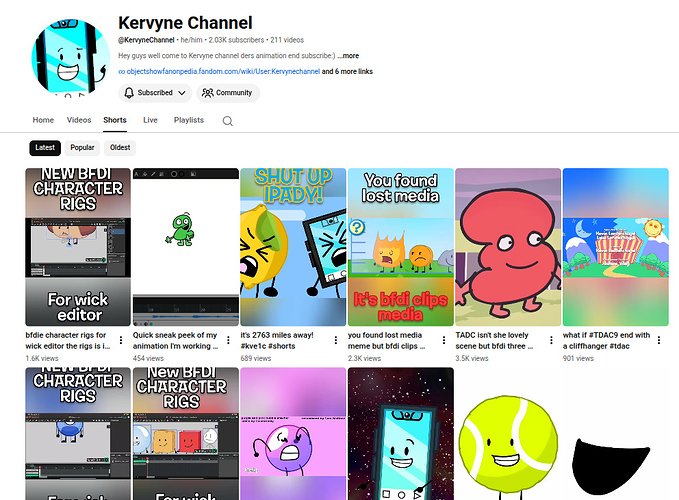Click the Kervyne Channel title
This screenshot has height=500, width=679.
pos(185,23)
